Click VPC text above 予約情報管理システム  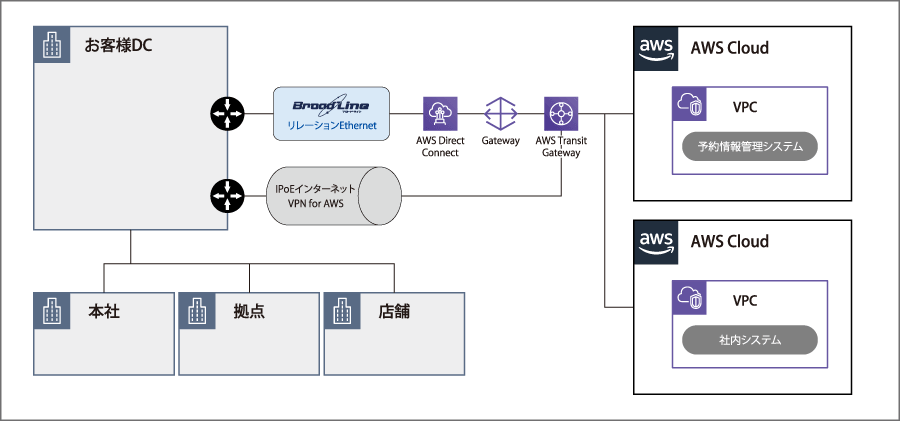pos(744,107)
